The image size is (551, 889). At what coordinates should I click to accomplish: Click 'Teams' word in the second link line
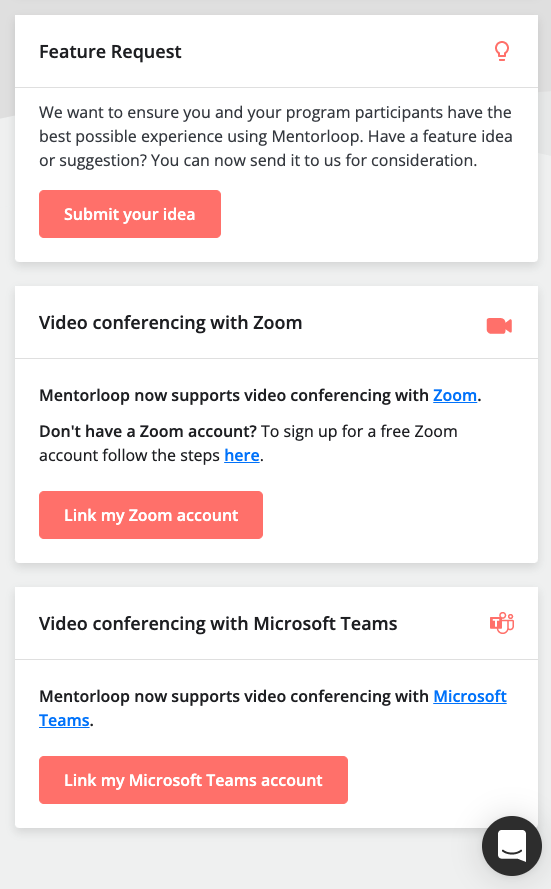[64, 720]
